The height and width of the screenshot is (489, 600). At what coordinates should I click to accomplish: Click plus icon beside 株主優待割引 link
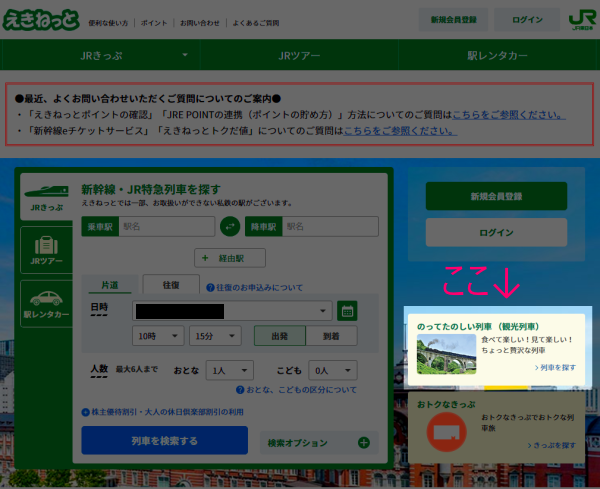[x=86, y=412]
